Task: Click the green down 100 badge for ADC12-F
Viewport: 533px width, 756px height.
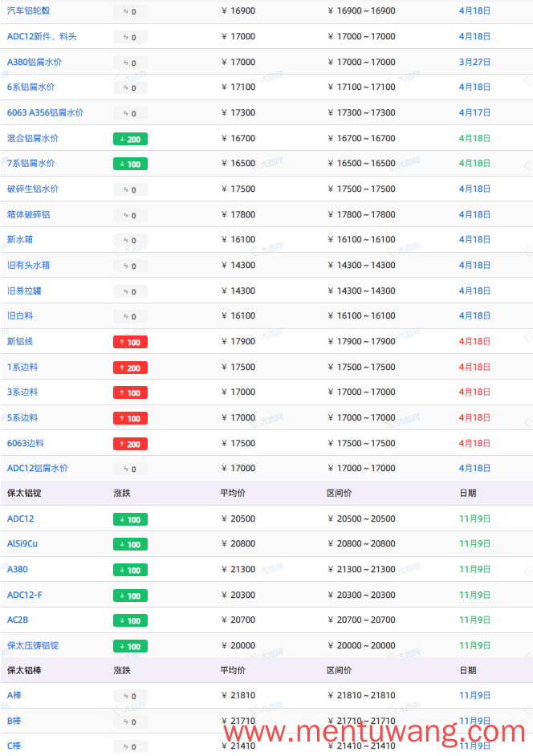Action: pyautogui.click(x=130, y=595)
